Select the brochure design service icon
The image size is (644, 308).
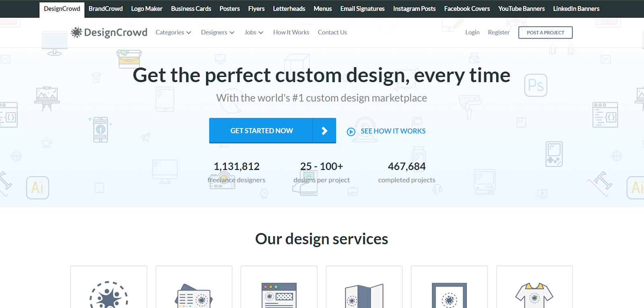tap(364, 296)
